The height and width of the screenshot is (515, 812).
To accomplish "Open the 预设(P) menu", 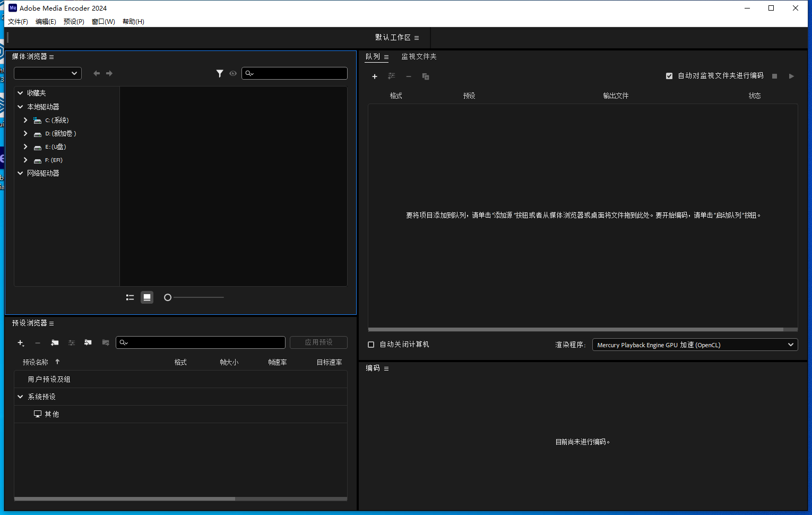I will [74, 22].
